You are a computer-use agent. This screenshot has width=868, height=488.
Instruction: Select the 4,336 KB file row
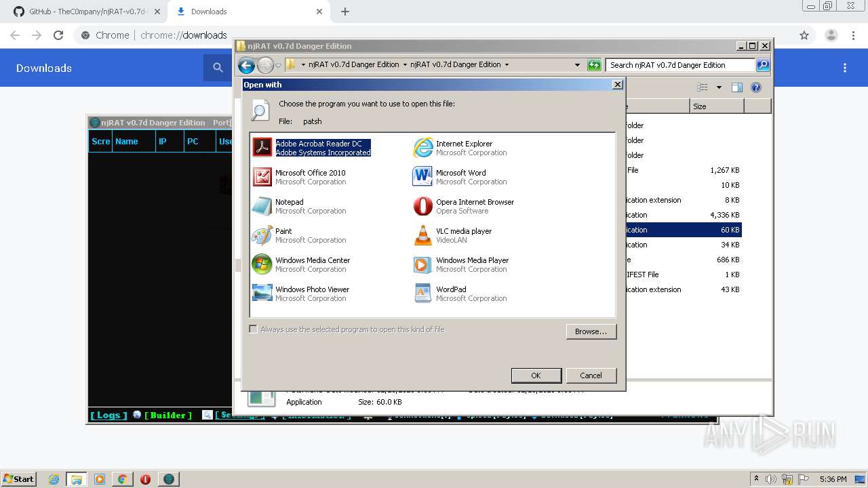coord(684,215)
